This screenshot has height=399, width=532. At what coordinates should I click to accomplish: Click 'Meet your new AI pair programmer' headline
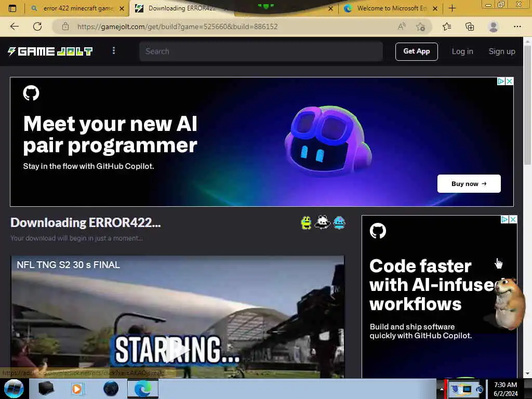click(x=110, y=135)
